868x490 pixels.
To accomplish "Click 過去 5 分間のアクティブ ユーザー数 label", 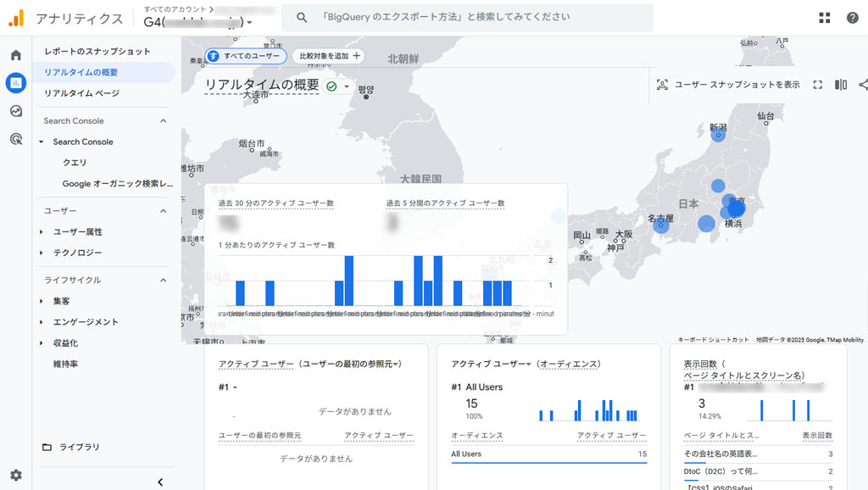I will pos(445,203).
